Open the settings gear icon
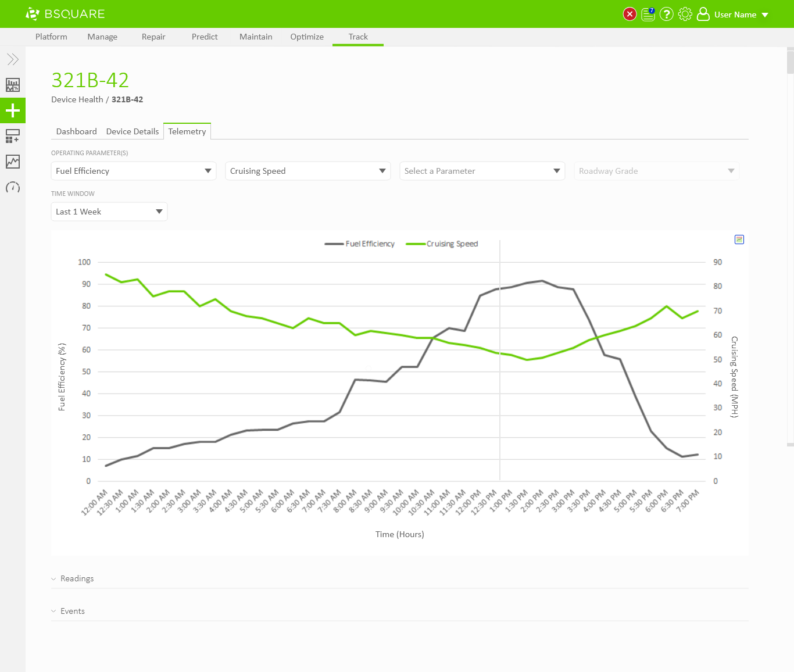 [685, 14]
